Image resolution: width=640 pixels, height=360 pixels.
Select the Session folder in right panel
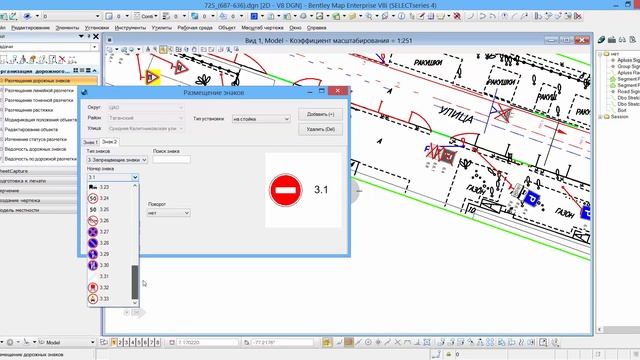[619, 117]
